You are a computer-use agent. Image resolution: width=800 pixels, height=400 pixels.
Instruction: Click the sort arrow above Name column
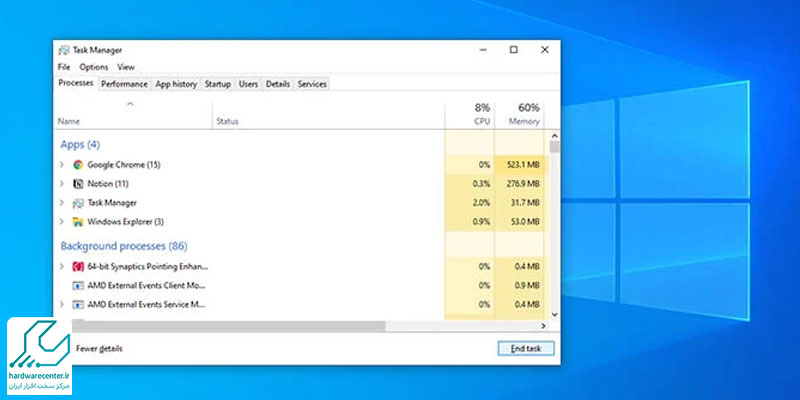point(130,104)
